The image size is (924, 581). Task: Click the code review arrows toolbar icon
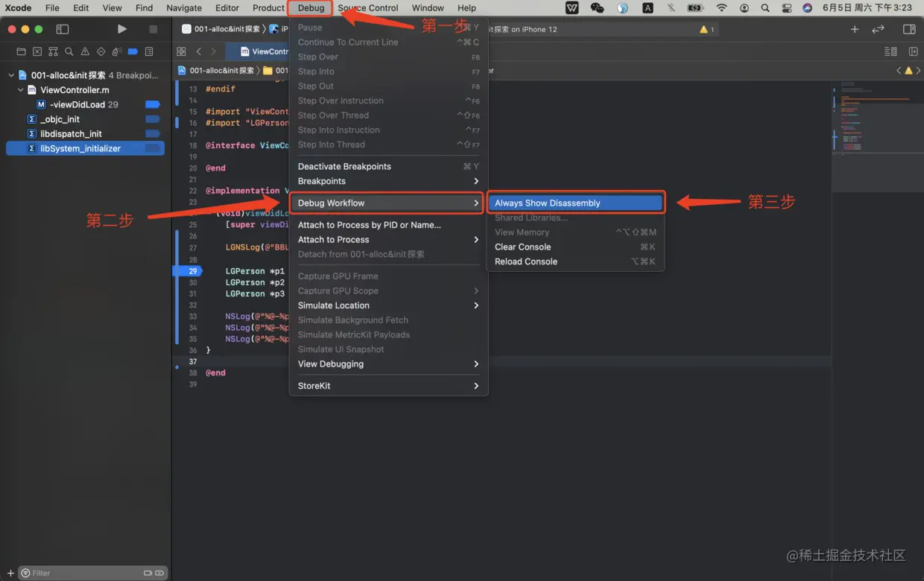coord(879,29)
